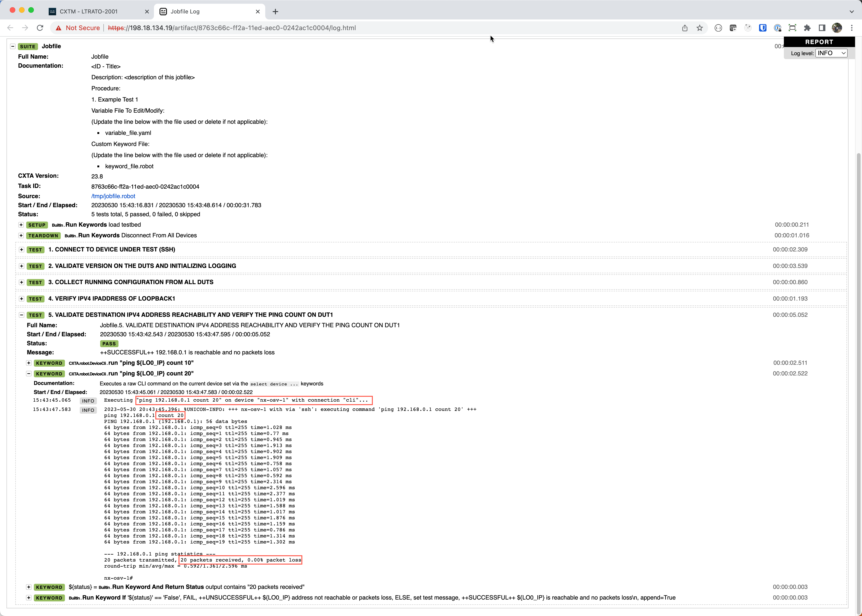Bookmark this page with star

[x=700, y=28]
